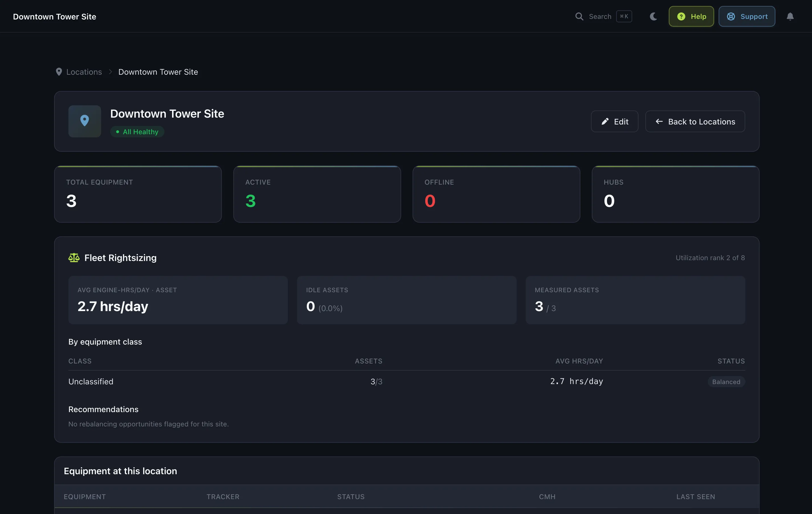Click the CMH column header
This screenshot has width=812, height=514.
(547, 497)
